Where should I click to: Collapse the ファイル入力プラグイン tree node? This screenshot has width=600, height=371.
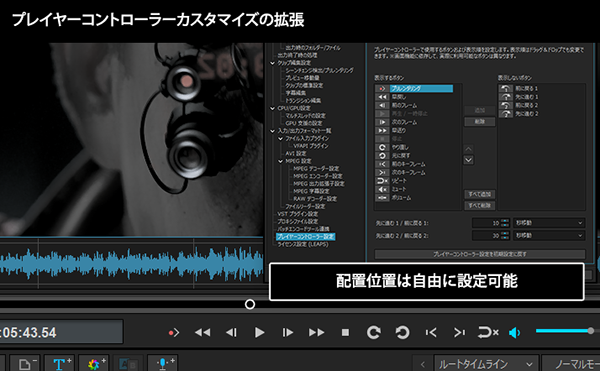280,138
